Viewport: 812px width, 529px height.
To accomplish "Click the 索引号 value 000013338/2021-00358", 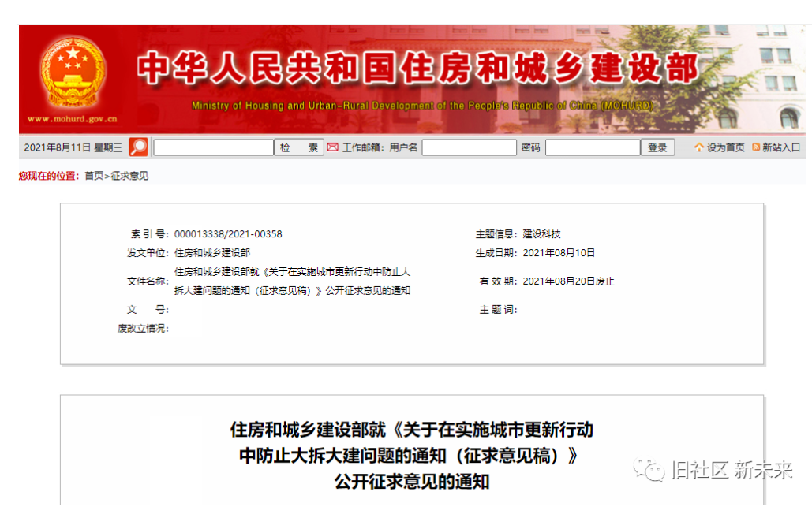I will point(228,234).
